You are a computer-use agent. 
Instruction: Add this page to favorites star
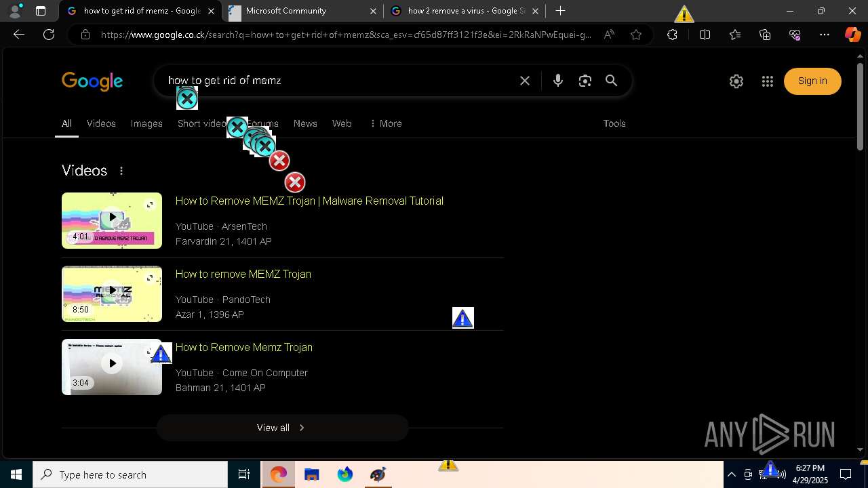pyautogui.click(x=636, y=35)
